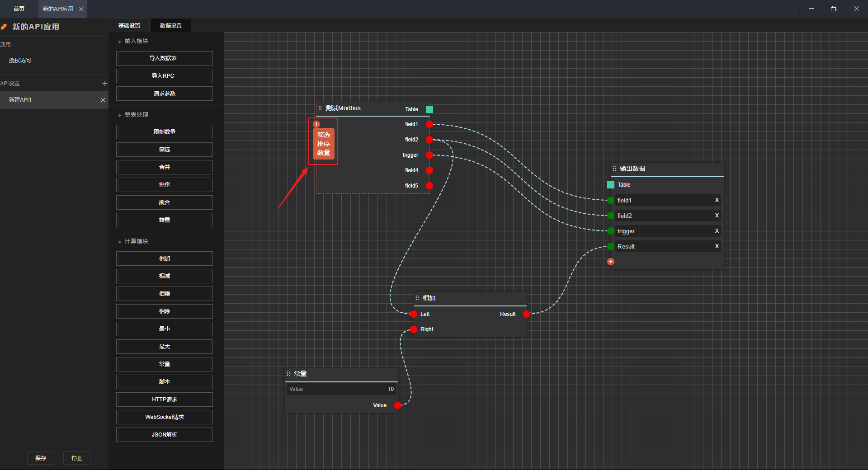This screenshot has height=470, width=868.
Task: Open the 首页 tab
Action: pyautogui.click(x=19, y=9)
